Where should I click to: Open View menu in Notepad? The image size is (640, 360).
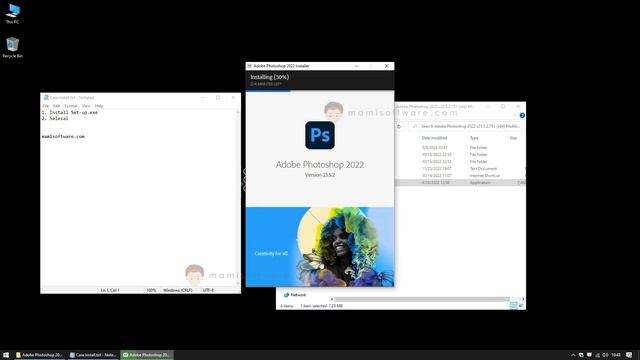86,106
